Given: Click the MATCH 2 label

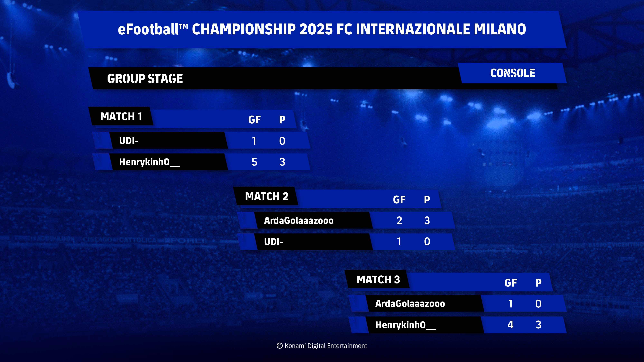Looking at the screenshot, I should click(x=266, y=196).
